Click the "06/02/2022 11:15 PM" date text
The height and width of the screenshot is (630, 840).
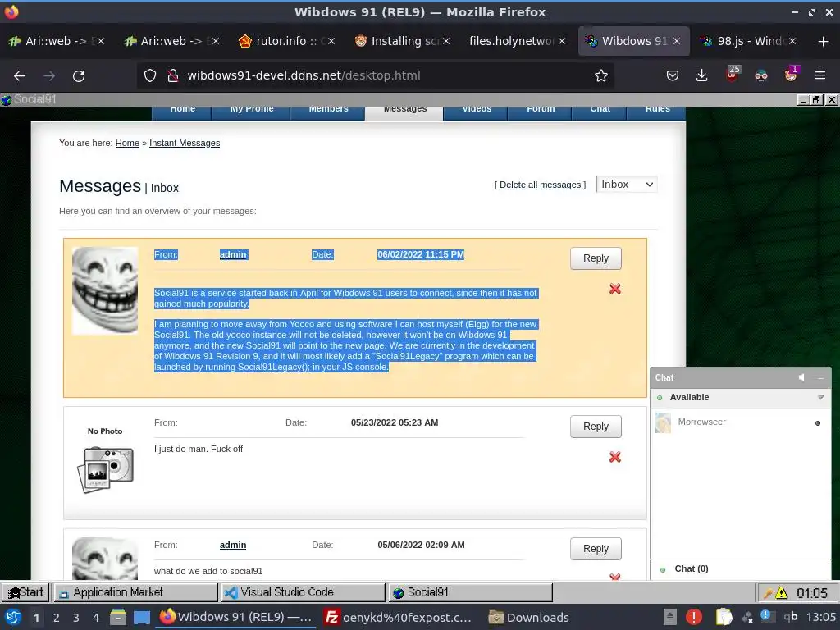(x=421, y=254)
